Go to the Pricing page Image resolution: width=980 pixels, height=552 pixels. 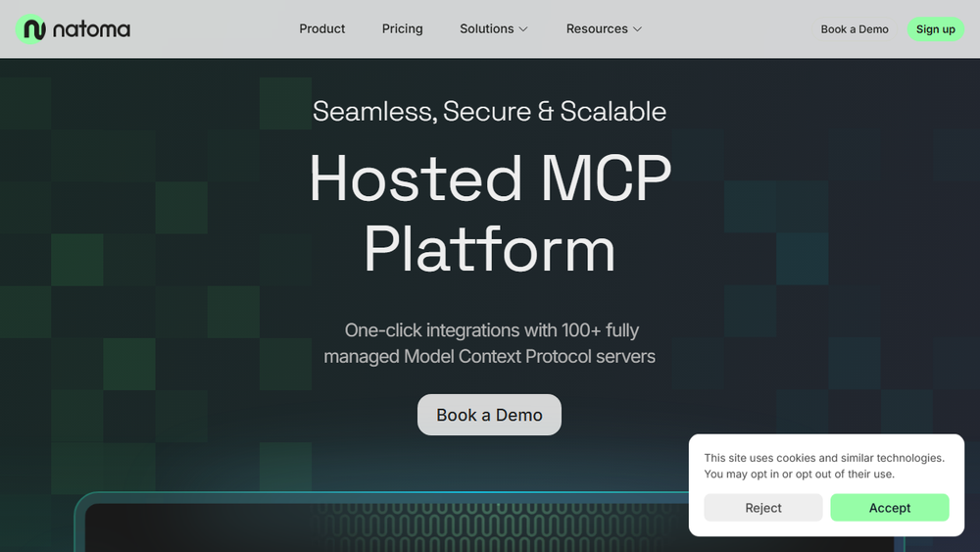click(x=403, y=28)
